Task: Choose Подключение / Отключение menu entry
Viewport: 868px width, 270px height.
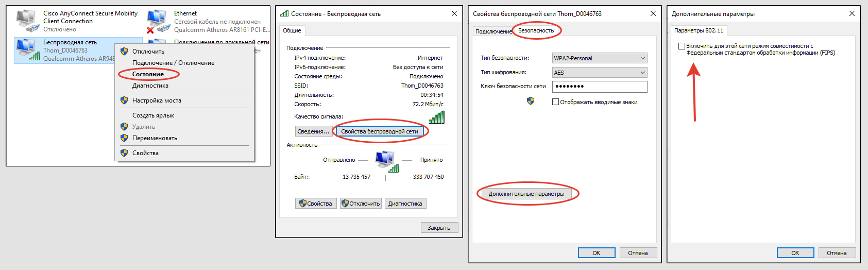Action: click(x=173, y=63)
